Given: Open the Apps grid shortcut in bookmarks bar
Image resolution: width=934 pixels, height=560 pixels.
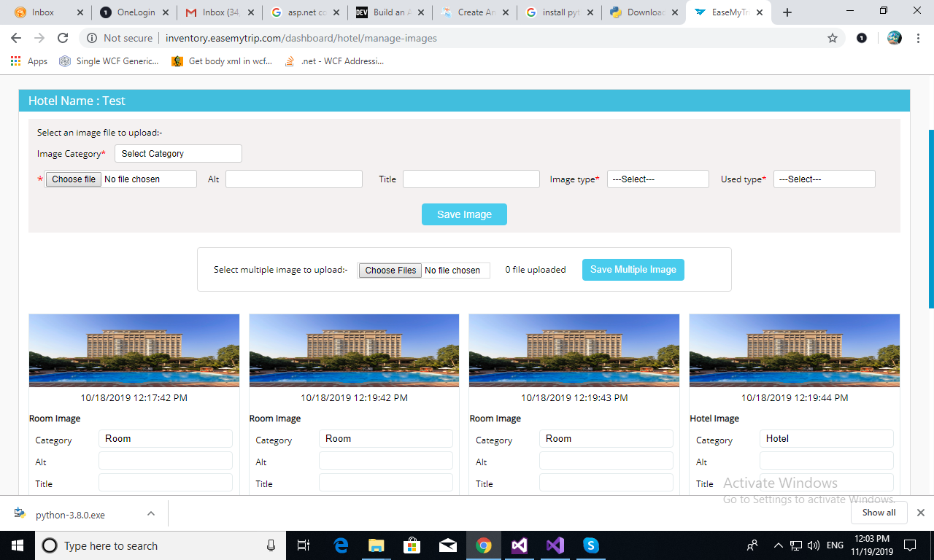Looking at the screenshot, I should point(29,61).
